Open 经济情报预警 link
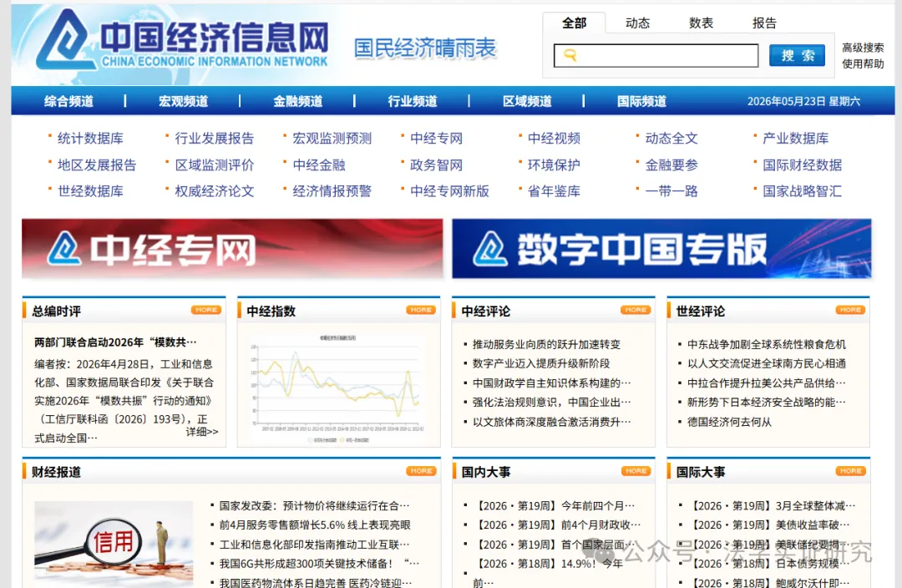Screen dimensions: 902x588 332,191
